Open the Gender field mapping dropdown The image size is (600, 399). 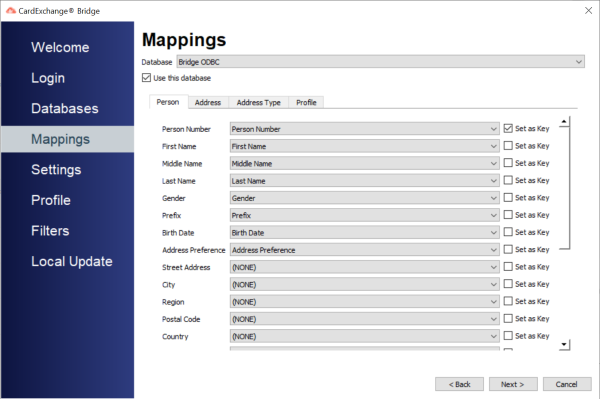[364, 198]
